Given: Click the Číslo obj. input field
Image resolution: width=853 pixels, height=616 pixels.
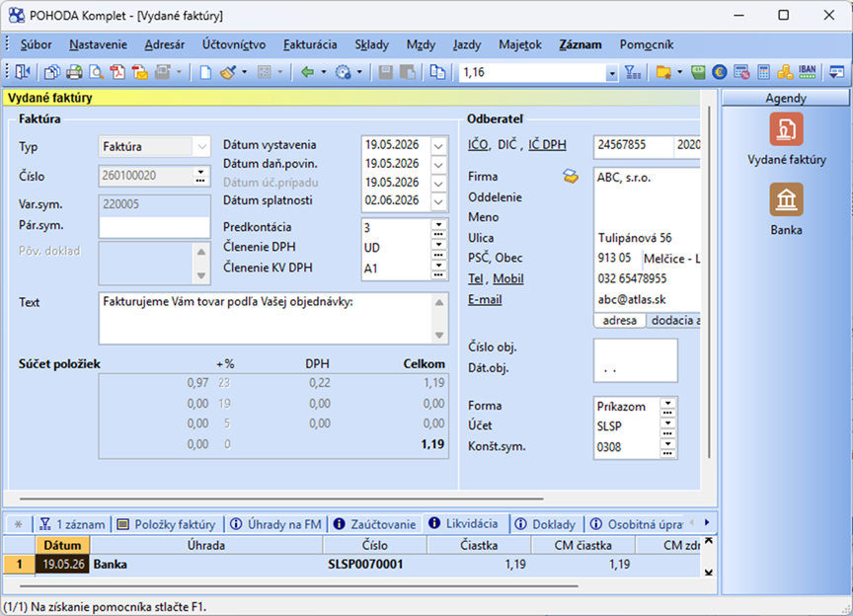Looking at the screenshot, I should coord(636,348).
